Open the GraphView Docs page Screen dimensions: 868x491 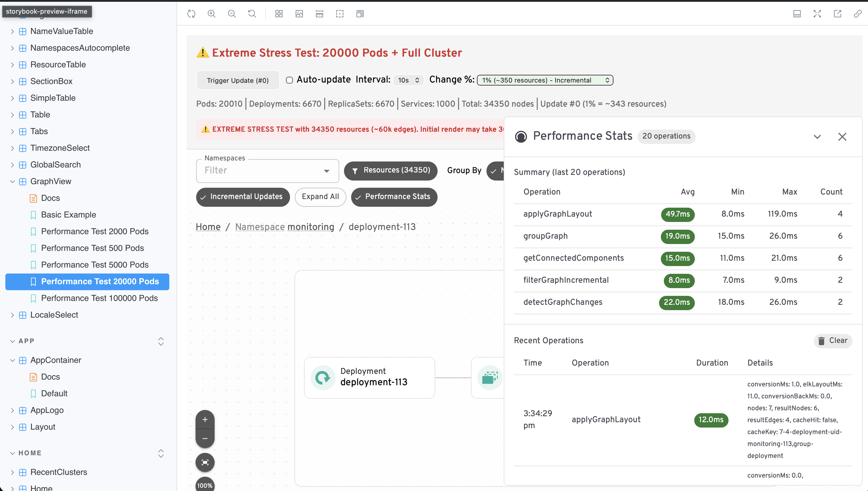coord(50,198)
